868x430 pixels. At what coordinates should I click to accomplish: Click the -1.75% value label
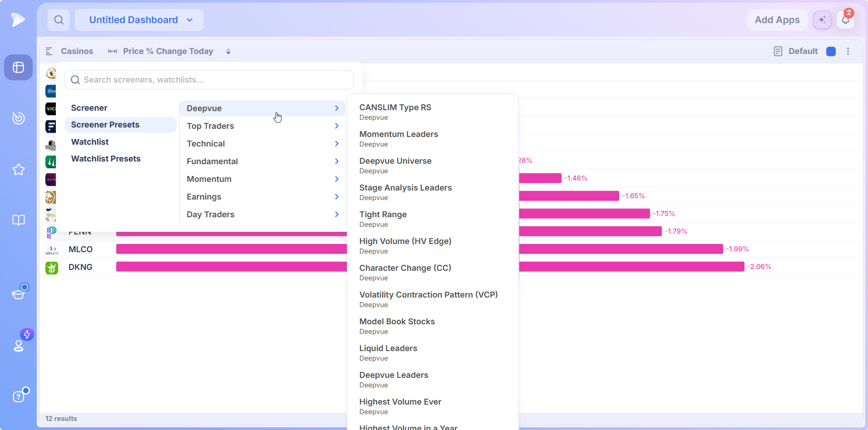tap(664, 214)
